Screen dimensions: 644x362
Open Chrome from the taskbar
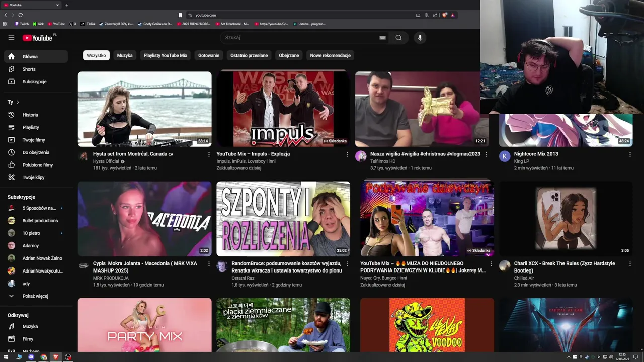(x=44, y=357)
